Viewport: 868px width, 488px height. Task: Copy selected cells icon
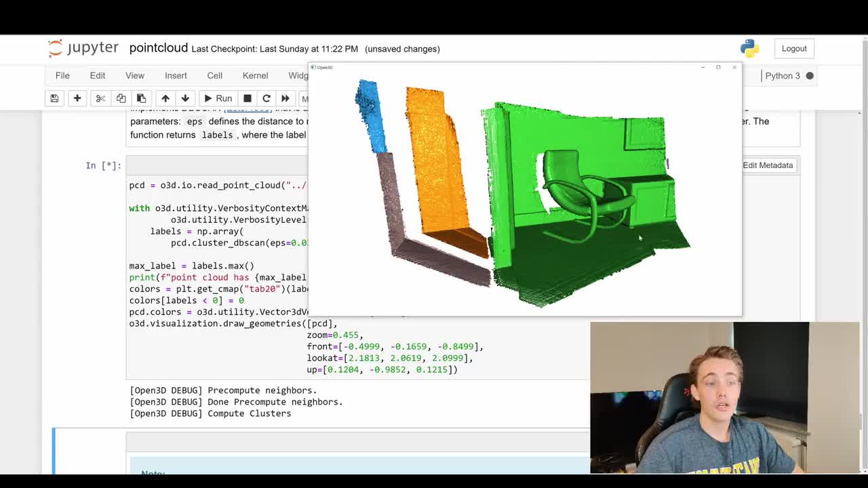pyautogui.click(x=121, y=98)
